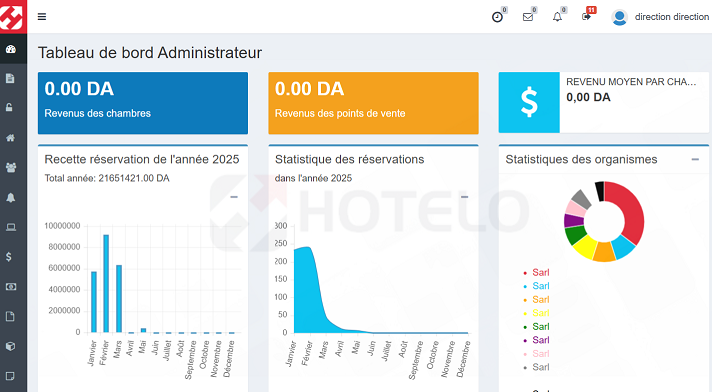
Task: Click the user avatar icon
Action: (x=619, y=17)
